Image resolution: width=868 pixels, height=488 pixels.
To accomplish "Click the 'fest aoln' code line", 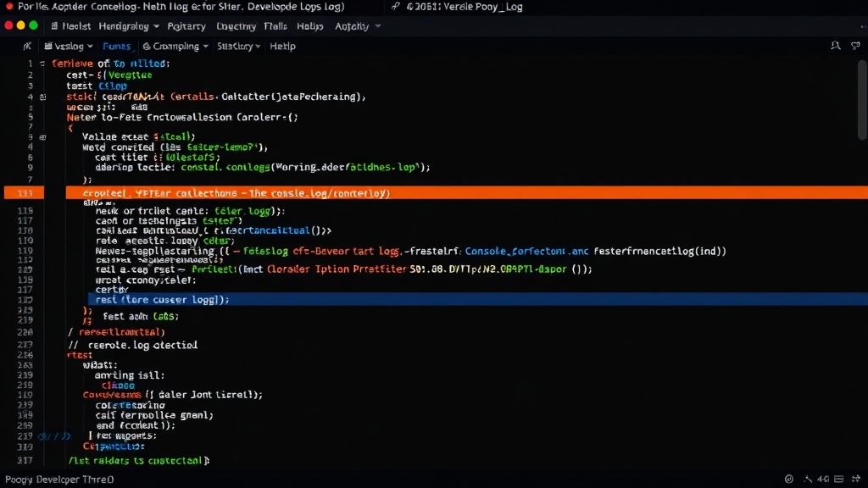I will pos(141,317).
